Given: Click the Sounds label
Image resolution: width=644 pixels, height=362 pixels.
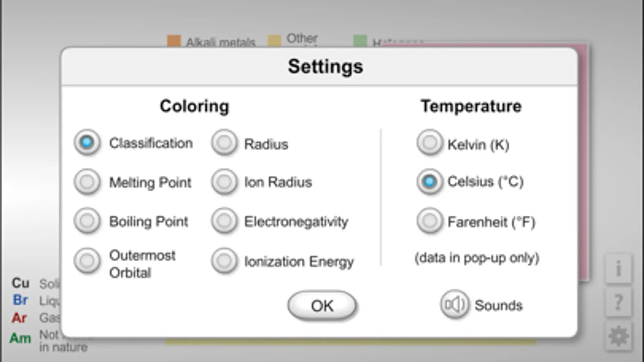Looking at the screenshot, I should [x=498, y=305].
